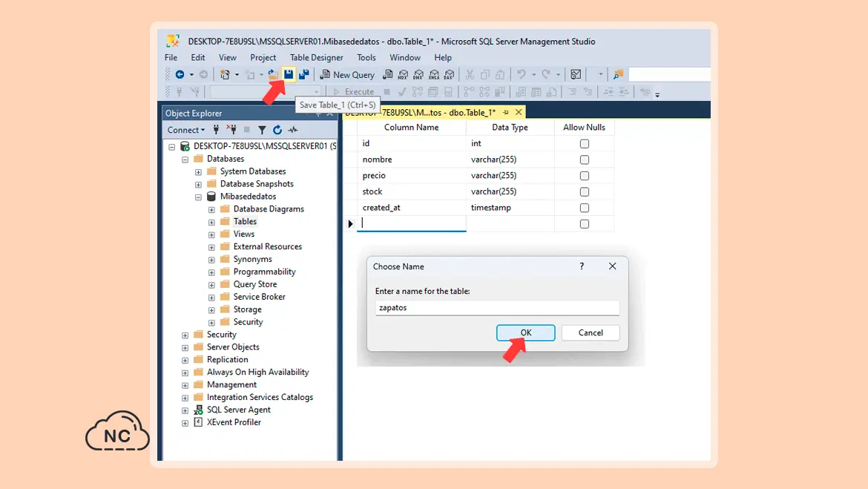868x489 pixels.
Task: Expand the Database Snapshots folder
Action: coord(198,185)
